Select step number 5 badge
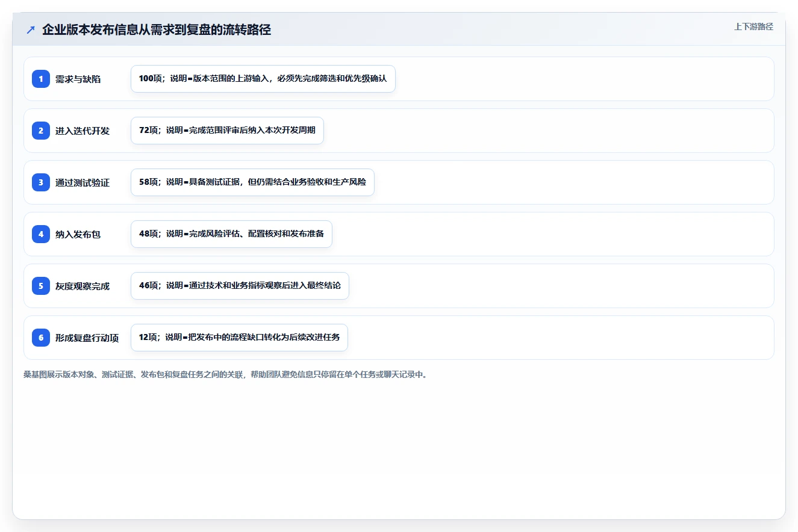Viewport: 798px width, 532px height. (x=41, y=286)
